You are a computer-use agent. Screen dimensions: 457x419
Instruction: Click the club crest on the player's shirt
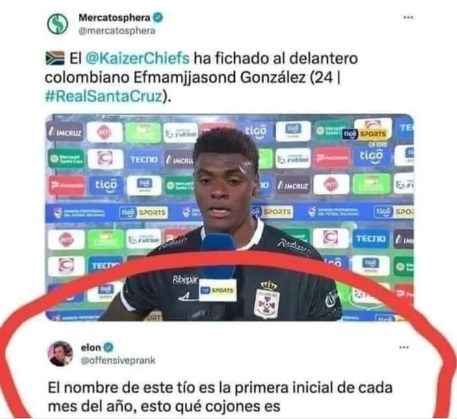click(267, 300)
